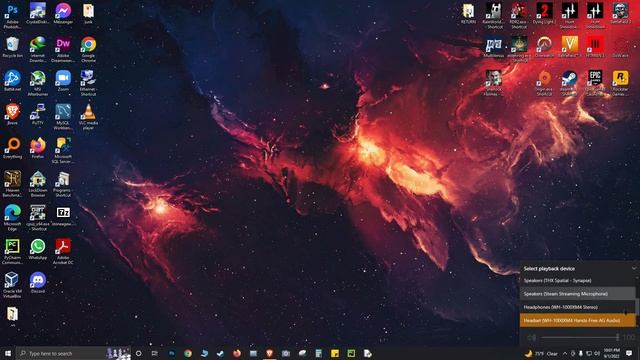Screen dimensions: 640x360
Task: Open the MSI Afterburner shortcut
Action: coord(38,83)
